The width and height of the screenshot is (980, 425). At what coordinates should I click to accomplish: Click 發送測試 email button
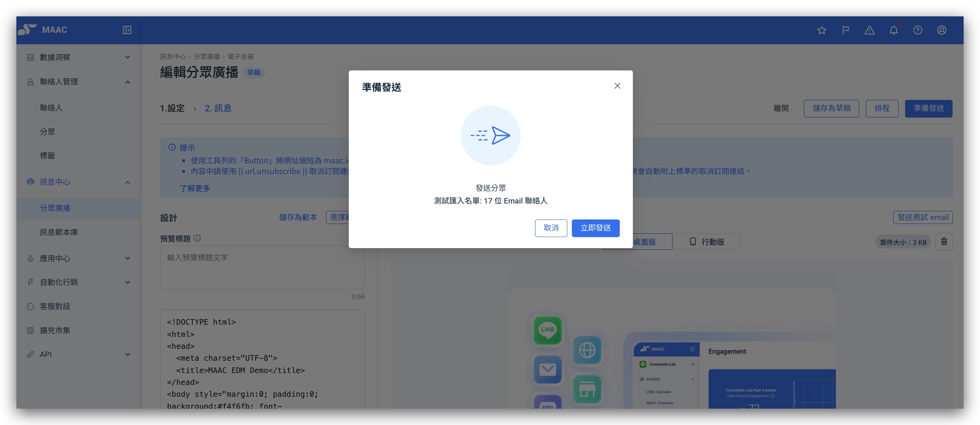923,217
